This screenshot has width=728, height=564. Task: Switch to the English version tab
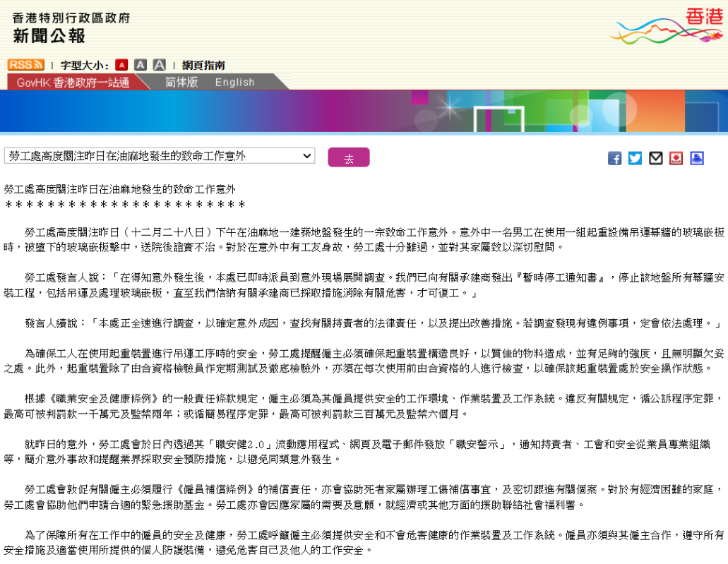[x=235, y=82]
